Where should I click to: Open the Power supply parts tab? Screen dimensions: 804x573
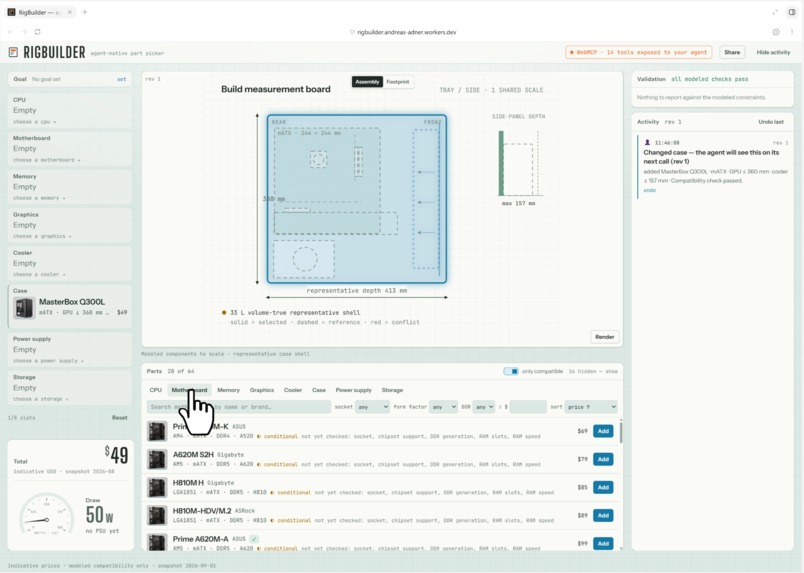pyautogui.click(x=353, y=390)
